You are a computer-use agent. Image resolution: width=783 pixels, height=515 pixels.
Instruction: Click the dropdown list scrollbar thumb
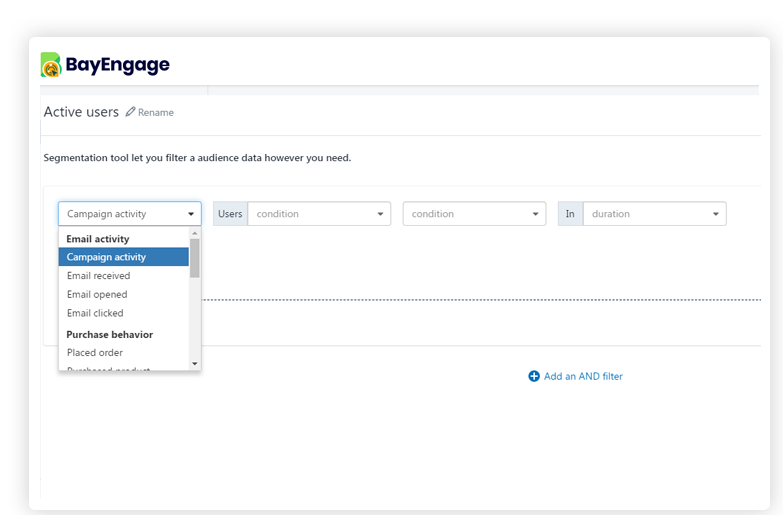195,257
